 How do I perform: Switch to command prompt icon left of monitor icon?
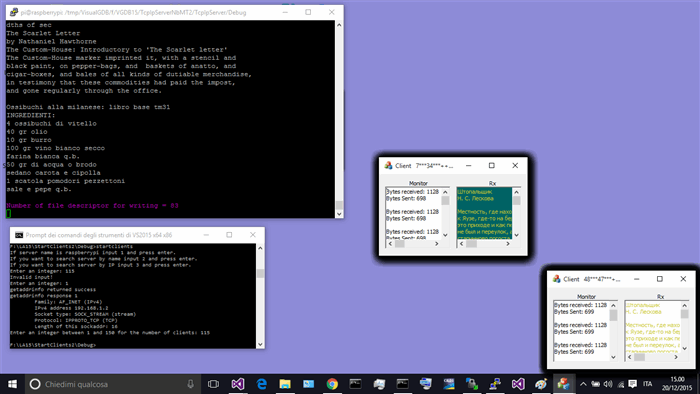(402, 384)
